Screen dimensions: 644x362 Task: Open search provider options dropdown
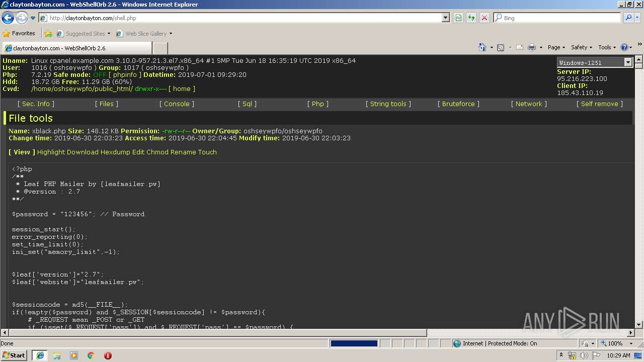coord(638,18)
